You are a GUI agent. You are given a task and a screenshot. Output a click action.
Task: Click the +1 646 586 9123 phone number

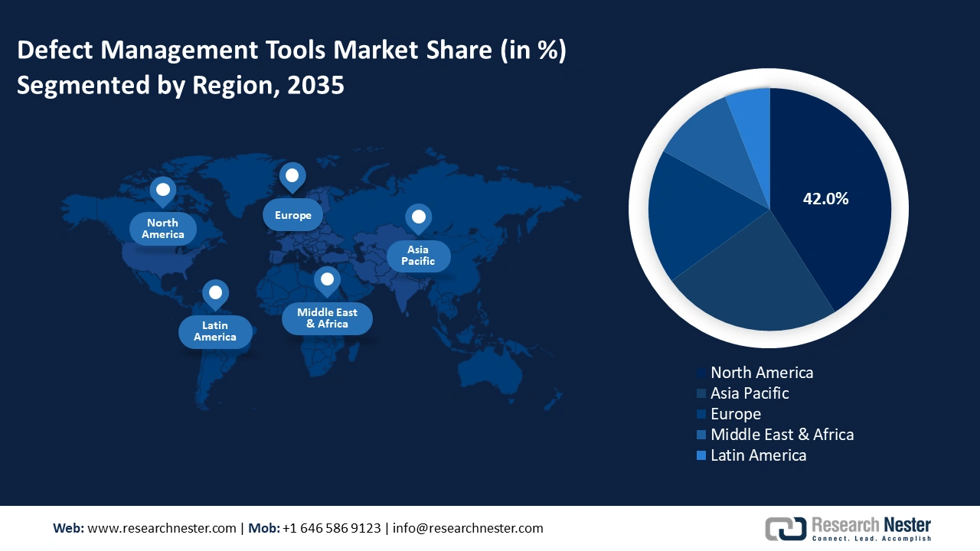[x=332, y=528]
